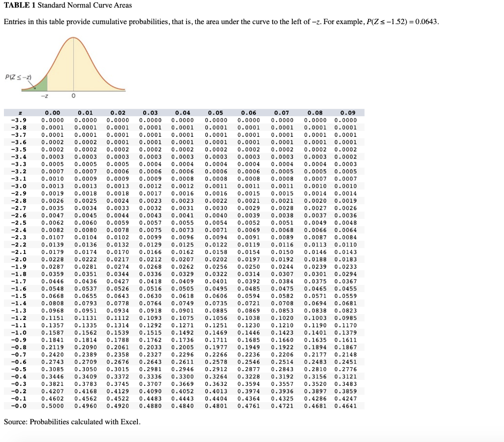This screenshot has width=504, height=442.
Task: Click the horizontal scrollbar at the bottom
Action: point(252,438)
